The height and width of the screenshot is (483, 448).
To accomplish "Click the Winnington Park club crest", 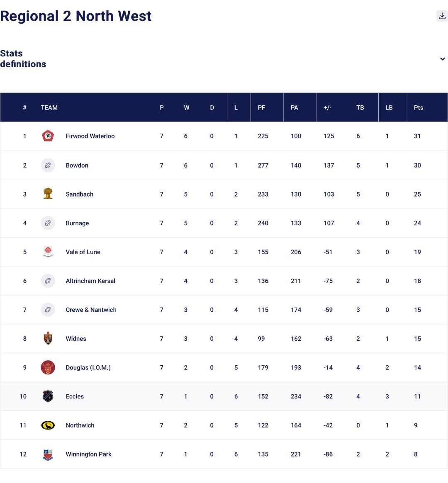I will tap(48, 454).
